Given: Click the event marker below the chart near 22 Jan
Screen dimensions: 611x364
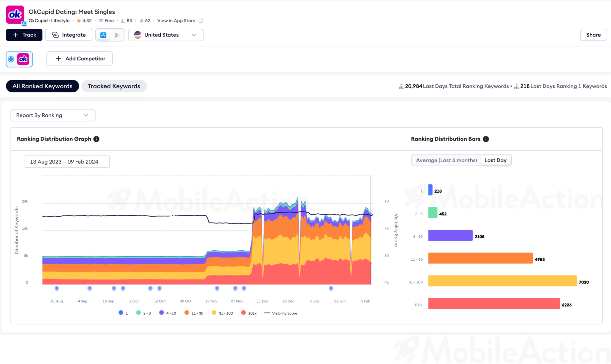Looking at the screenshot, I should pos(331,289).
